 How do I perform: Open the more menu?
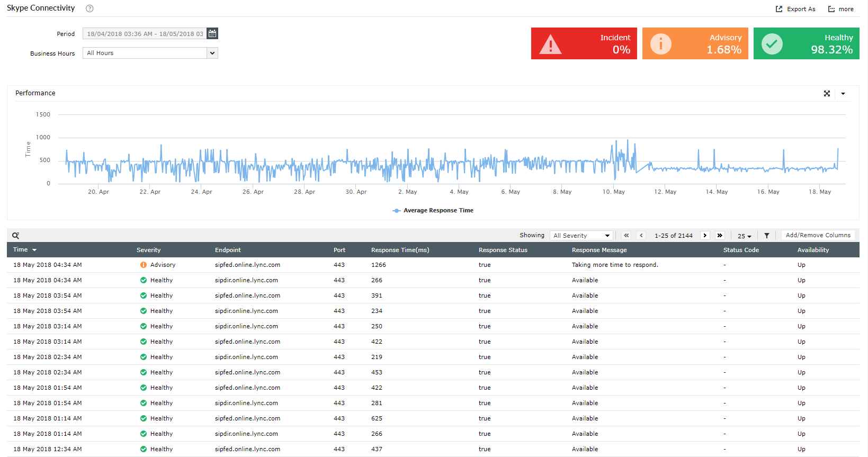click(841, 9)
